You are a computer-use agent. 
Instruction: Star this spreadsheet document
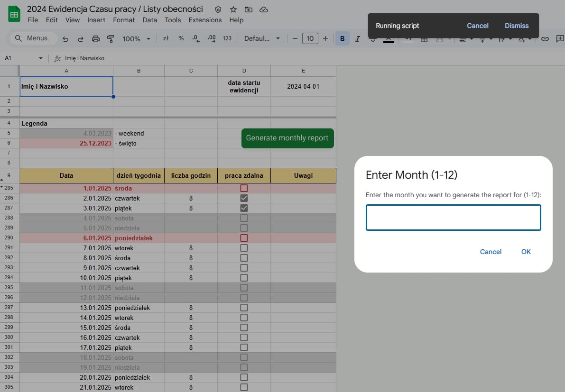coord(233,9)
